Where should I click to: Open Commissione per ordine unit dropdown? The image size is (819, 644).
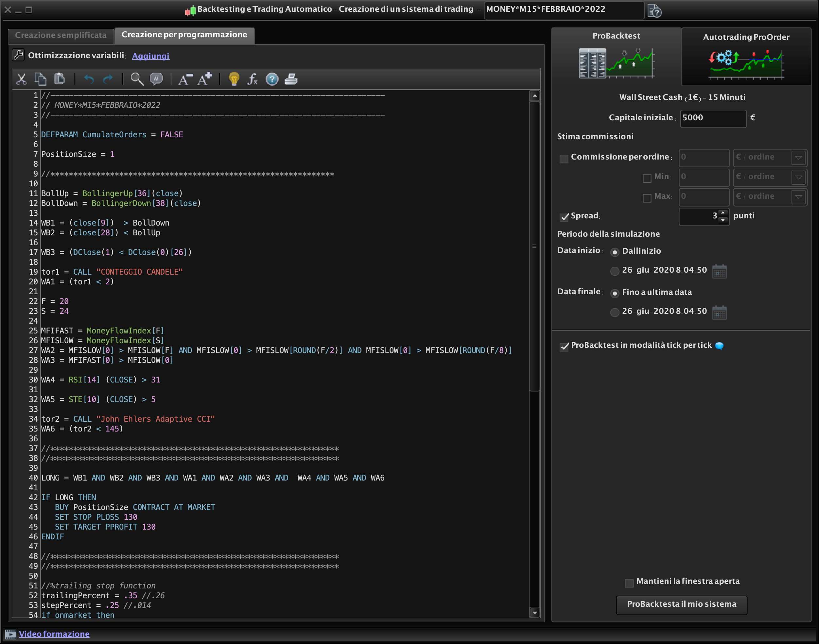(799, 158)
